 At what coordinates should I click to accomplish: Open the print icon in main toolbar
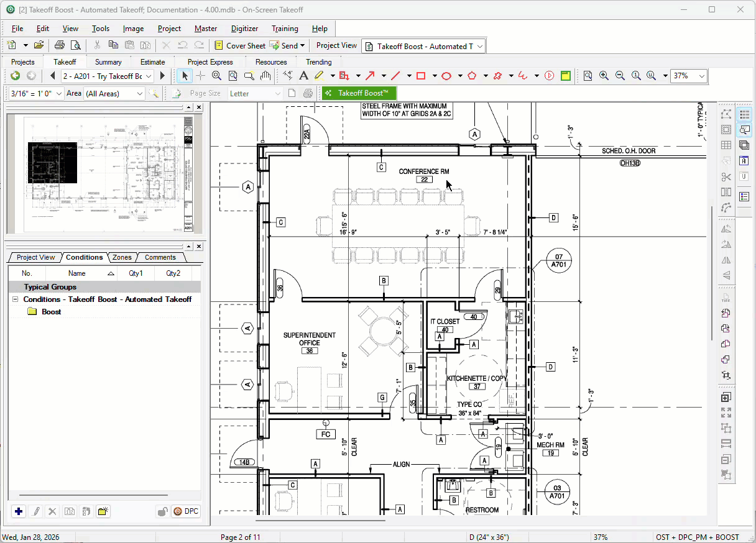(x=60, y=45)
